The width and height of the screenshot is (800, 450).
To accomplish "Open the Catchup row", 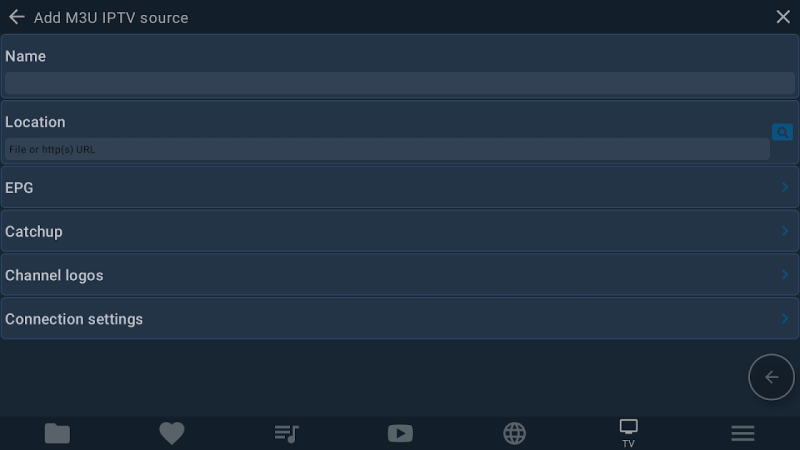I will 400,231.
